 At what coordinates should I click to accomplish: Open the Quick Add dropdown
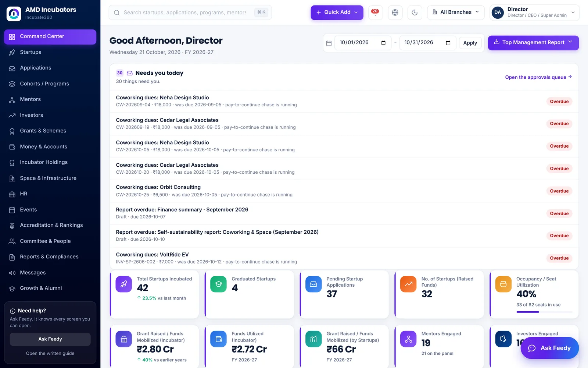tap(337, 13)
